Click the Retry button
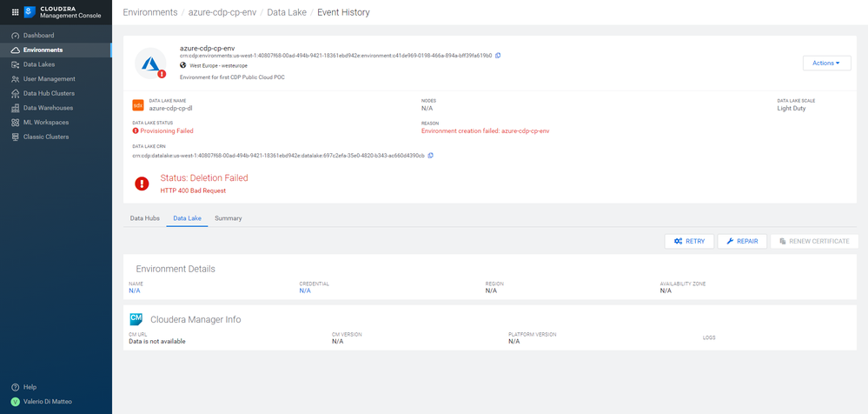The height and width of the screenshot is (414, 868). tap(689, 241)
